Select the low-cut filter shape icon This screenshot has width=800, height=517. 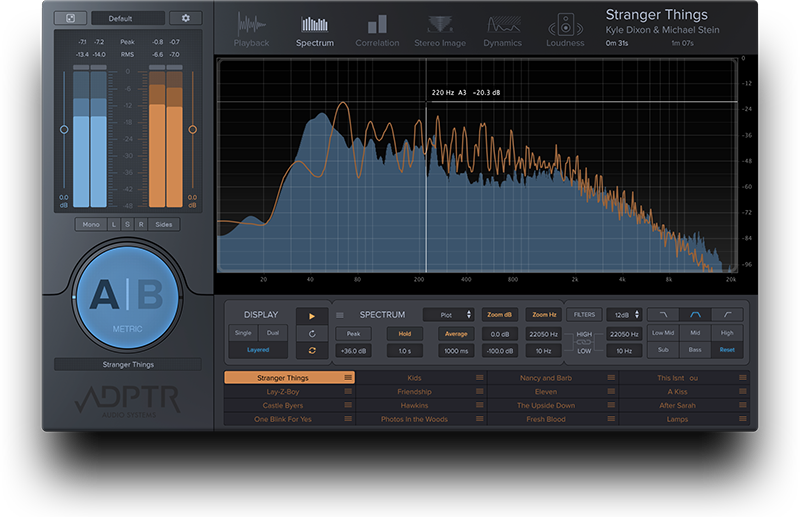pos(727,315)
